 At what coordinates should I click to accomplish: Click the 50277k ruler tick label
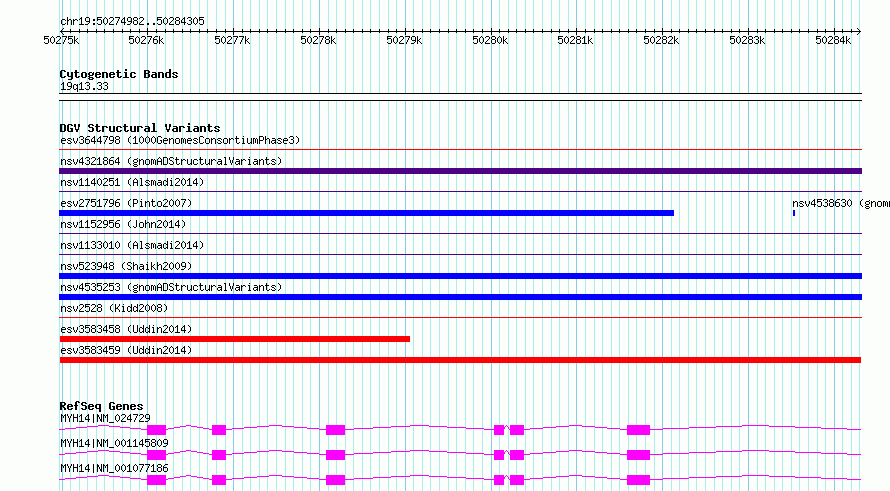tap(232, 40)
